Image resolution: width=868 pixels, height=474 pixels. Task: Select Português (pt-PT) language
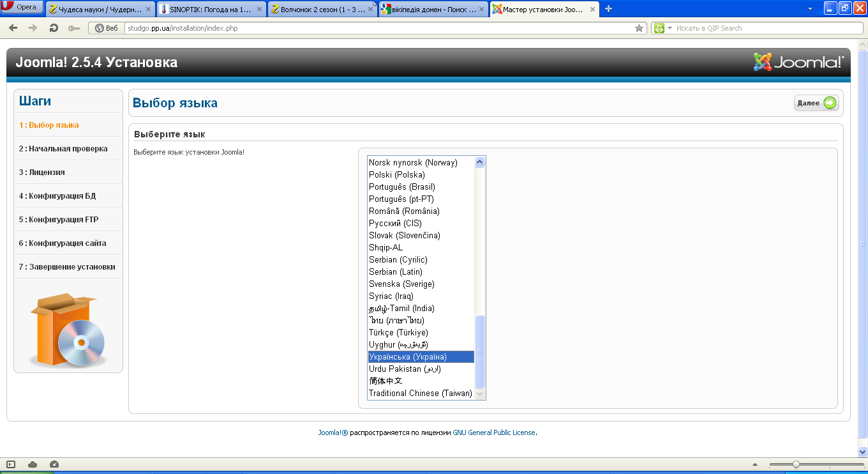coord(421,199)
